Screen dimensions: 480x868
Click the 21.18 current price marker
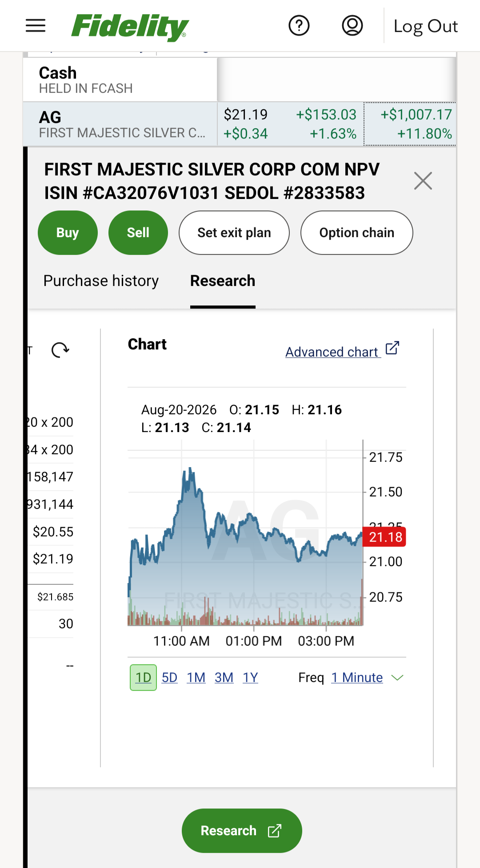point(385,537)
